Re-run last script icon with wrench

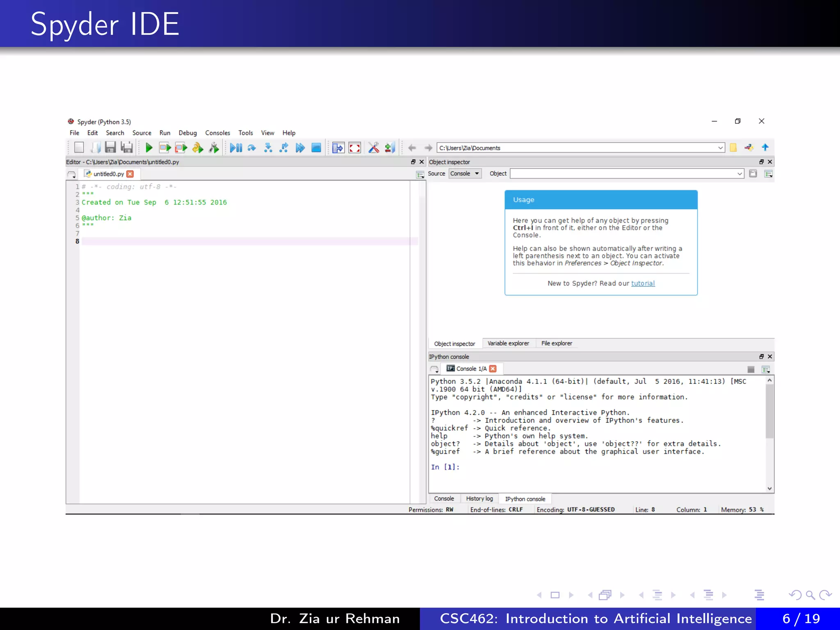[214, 148]
